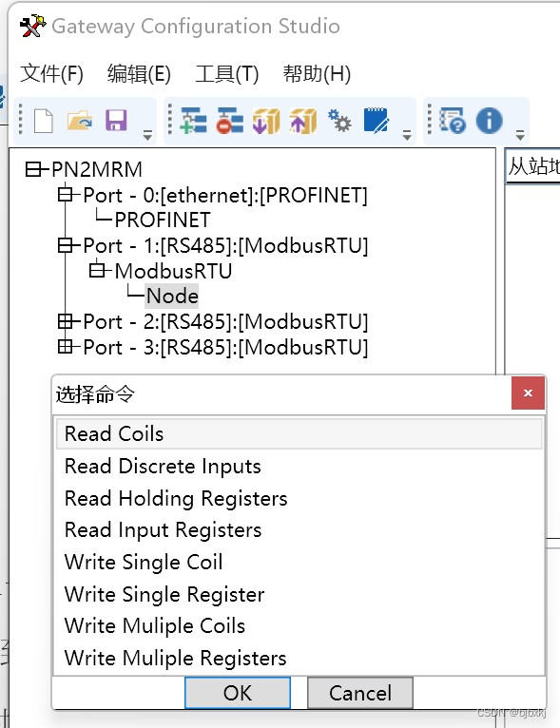Select Port - 2:[RS485]:[ModbusRTU] in tree
Screen dimensions: 560x728
pyautogui.click(x=225, y=322)
